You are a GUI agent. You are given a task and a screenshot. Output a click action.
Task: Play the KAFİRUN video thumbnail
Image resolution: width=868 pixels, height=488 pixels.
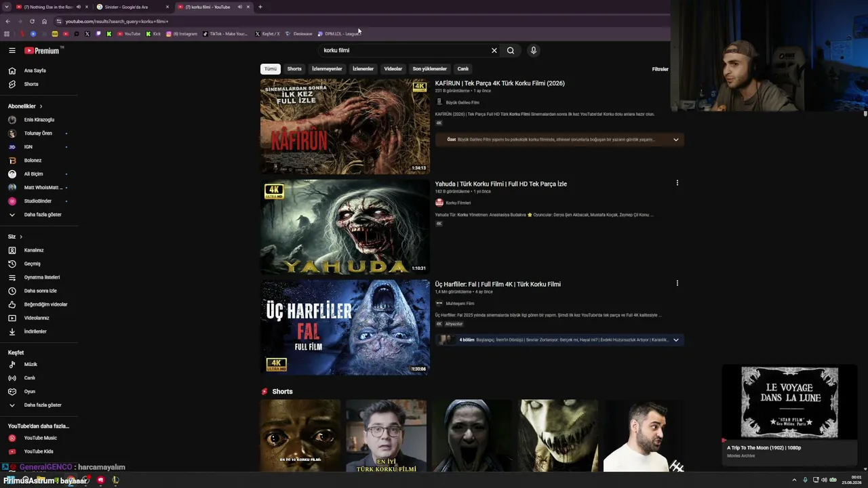[x=345, y=127]
